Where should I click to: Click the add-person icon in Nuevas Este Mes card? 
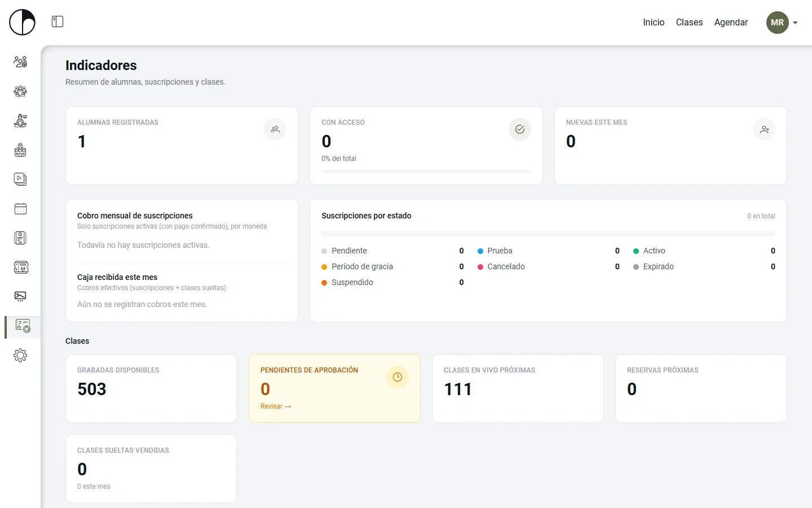coord(764,129)
